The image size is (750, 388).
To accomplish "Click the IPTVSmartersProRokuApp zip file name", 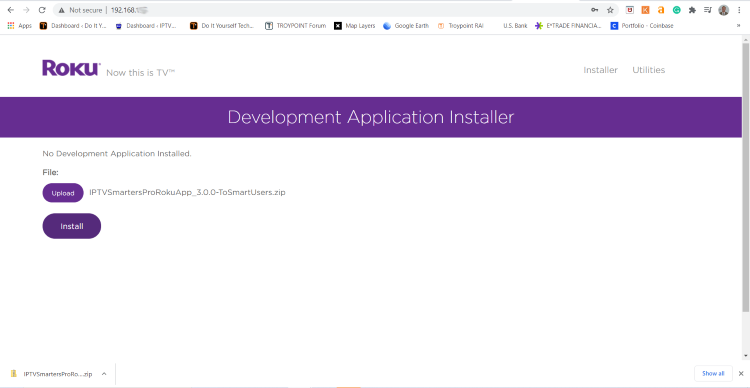I will pyautogui.click(x=188, y=192).
